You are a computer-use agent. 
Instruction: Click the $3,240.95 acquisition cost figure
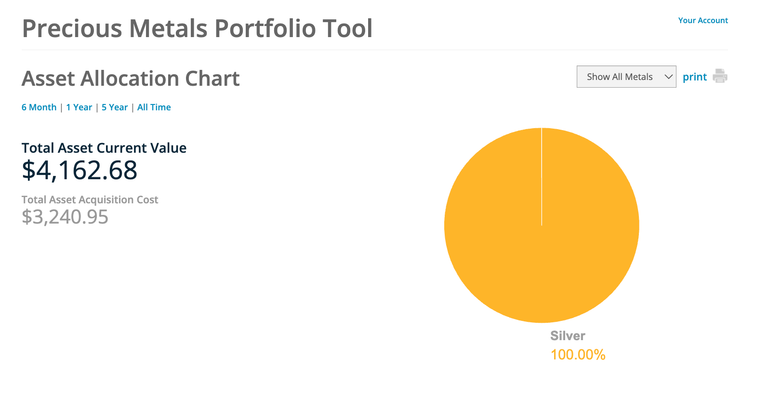[x=65, y=217]
